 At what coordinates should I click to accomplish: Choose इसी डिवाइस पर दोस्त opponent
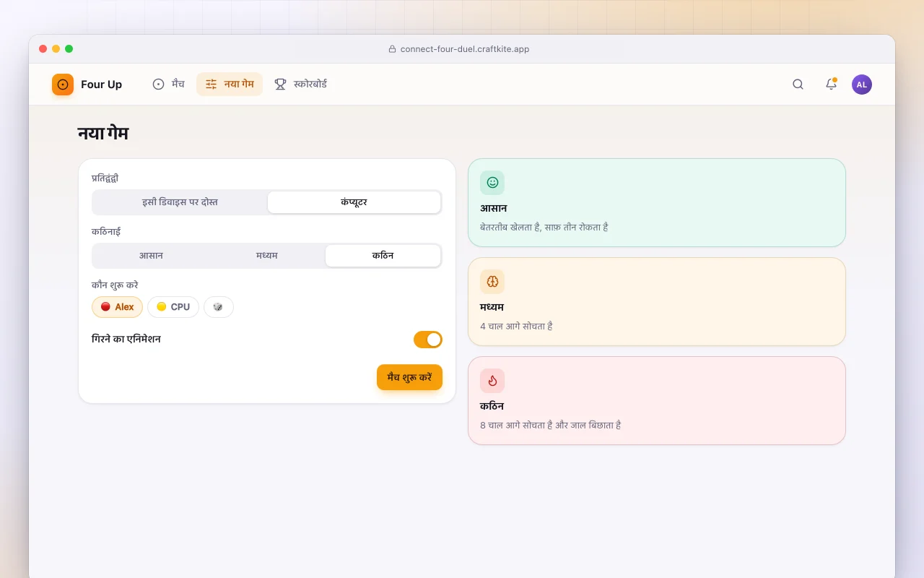click(180, 202)
